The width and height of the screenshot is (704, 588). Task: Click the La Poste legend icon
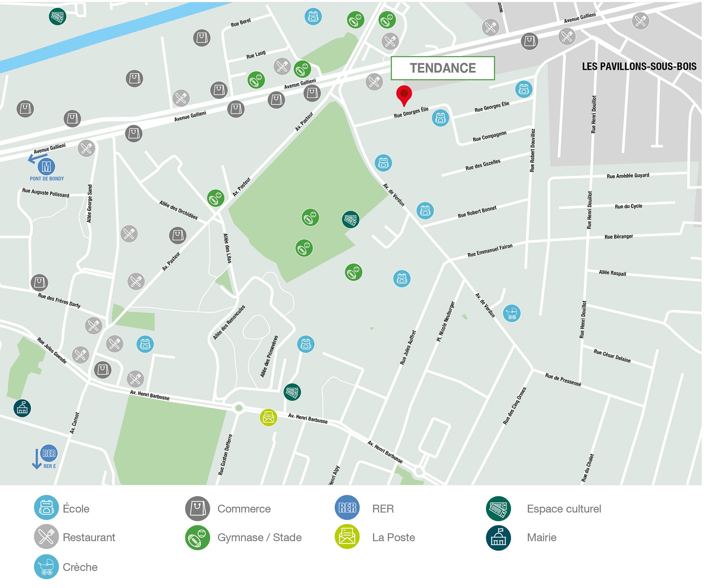click(347, 537)
